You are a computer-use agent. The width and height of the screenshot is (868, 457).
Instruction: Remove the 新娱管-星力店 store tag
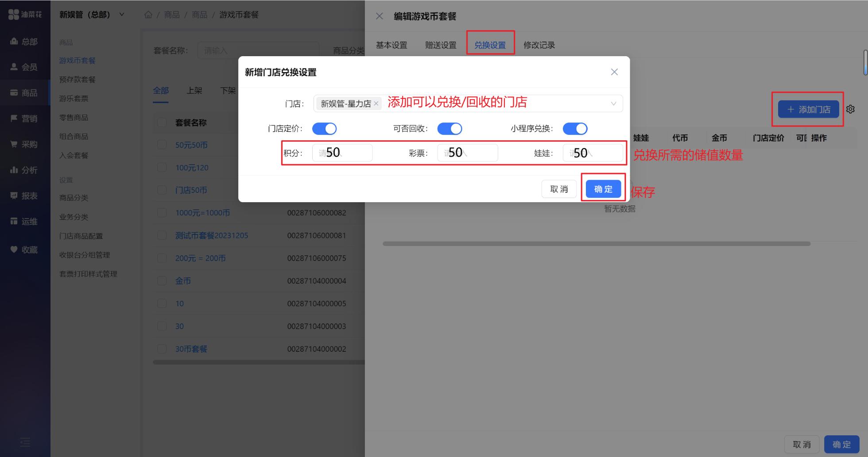click(x=376, y=104)
